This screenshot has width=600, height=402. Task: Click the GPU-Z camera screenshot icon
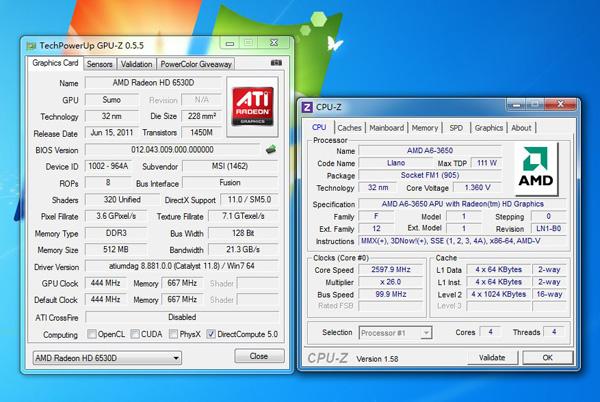276,63
